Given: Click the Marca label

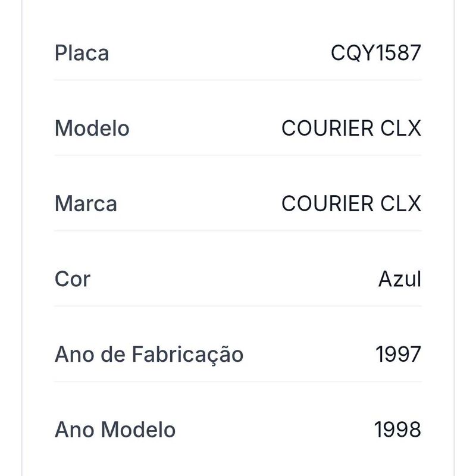Looking at the screenshot, I should pyautogui.click(x=86, y=203).
